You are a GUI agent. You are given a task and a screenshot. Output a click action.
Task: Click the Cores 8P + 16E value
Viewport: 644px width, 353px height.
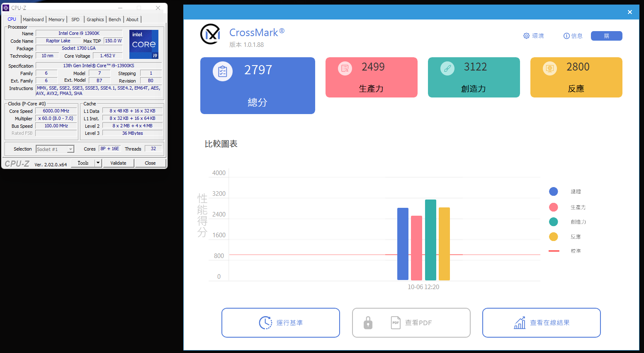pyautogui.click(x=110, y=149)
